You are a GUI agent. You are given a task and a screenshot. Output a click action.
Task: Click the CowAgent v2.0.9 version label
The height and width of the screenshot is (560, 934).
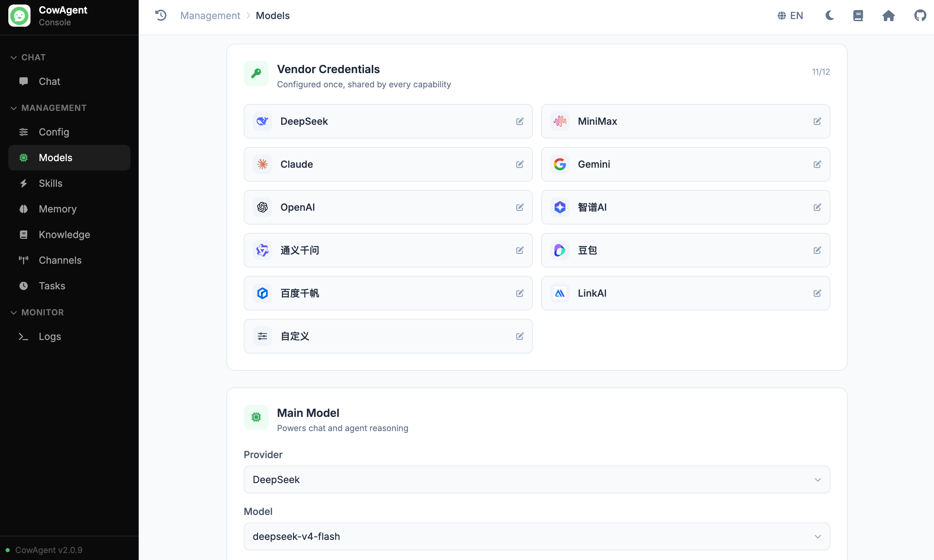[49, 550]
